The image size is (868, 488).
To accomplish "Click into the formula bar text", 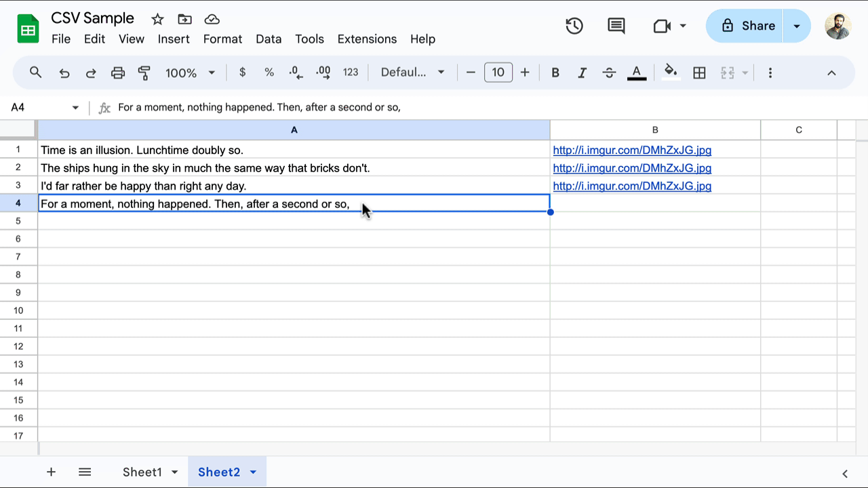I will coord(259,107).
